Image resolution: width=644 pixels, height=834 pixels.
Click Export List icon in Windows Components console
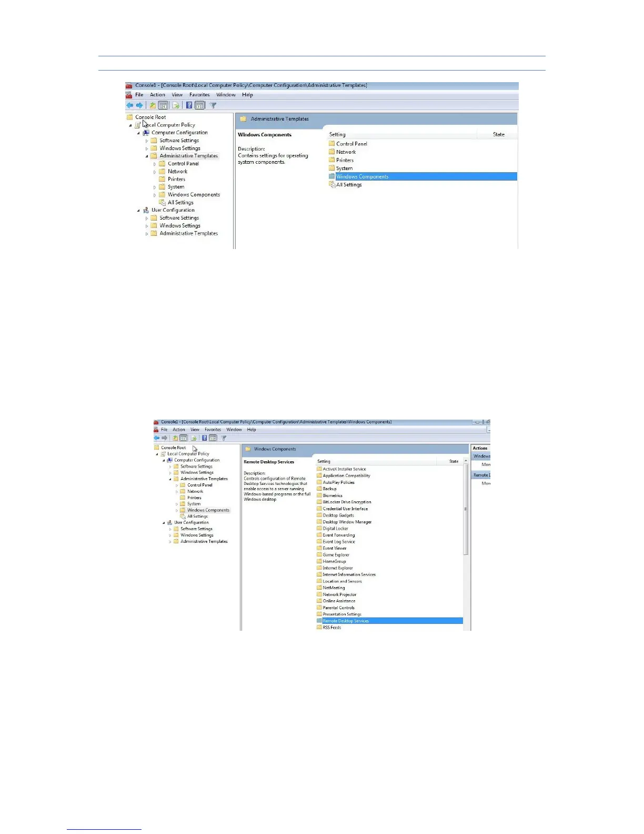point(194,438)
